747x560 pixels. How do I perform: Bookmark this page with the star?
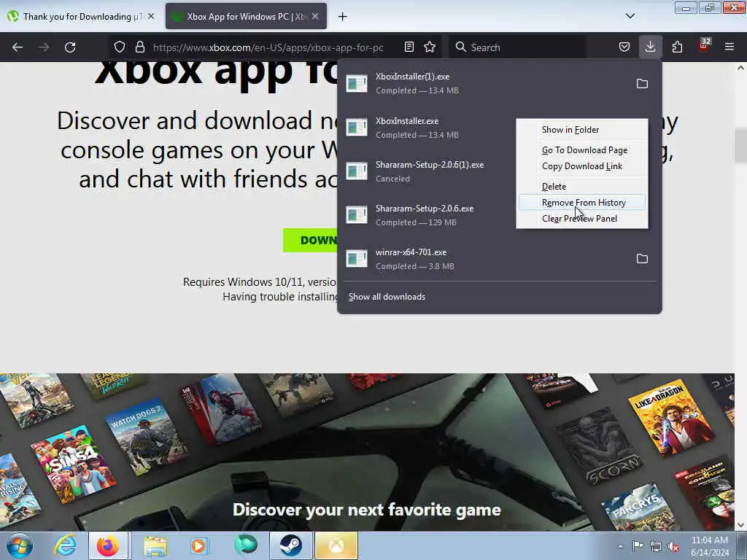[x=430, y=47]
